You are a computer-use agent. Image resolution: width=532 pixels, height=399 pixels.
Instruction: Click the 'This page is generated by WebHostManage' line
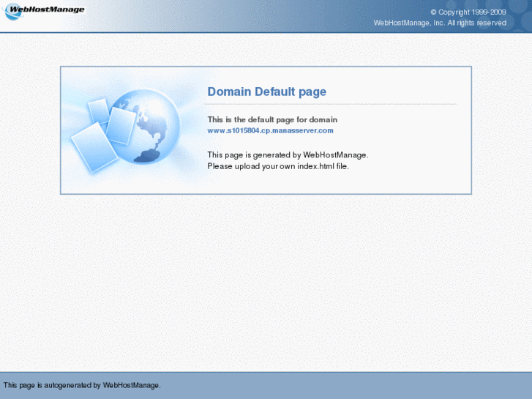pos(288,155)
